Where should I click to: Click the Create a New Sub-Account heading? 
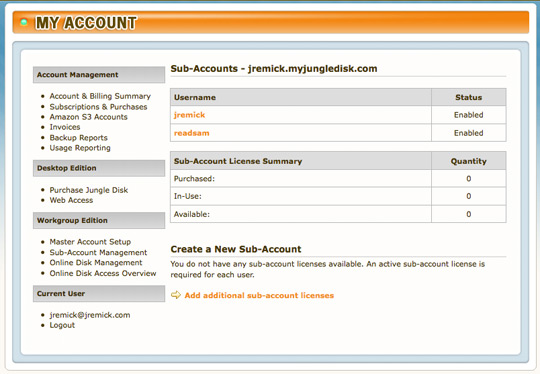click(x=236, y=249)
